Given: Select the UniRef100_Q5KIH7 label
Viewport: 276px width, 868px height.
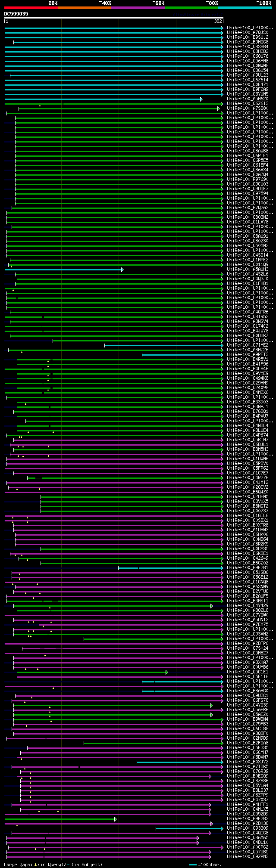Looking at the screenshot, I should click(248, 440).
